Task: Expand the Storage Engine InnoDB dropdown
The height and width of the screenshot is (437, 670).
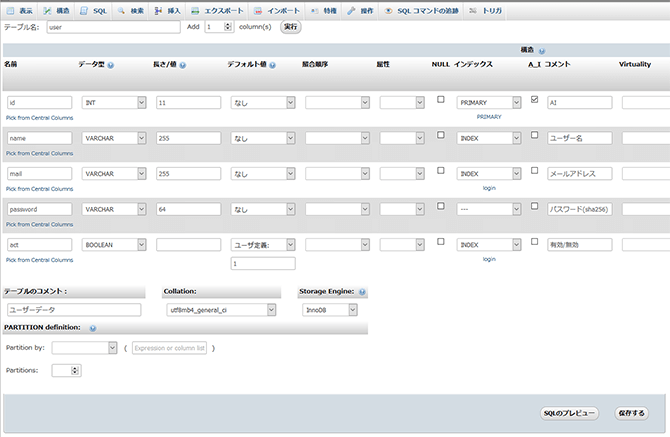Action: (x=329, y=310)
